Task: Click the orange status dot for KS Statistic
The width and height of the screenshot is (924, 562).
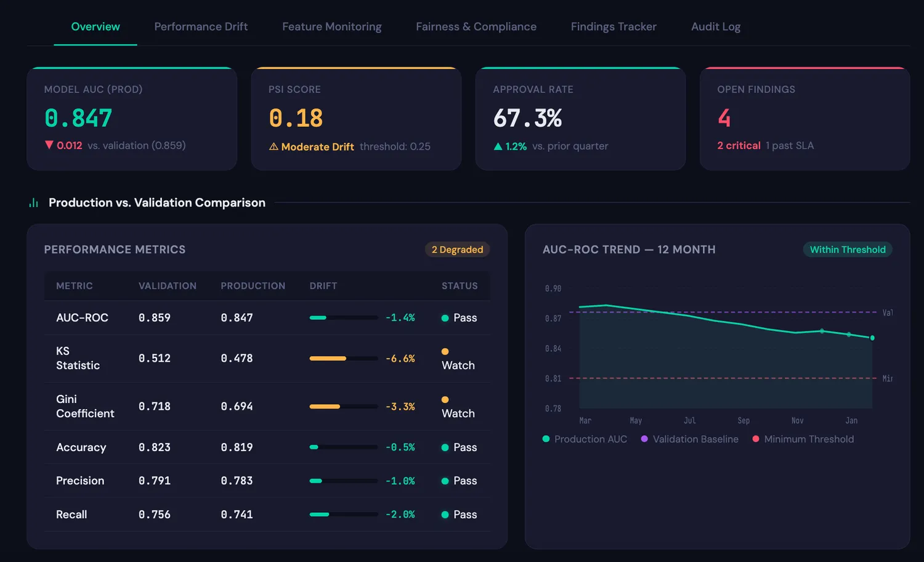Action: coord(445,351)
